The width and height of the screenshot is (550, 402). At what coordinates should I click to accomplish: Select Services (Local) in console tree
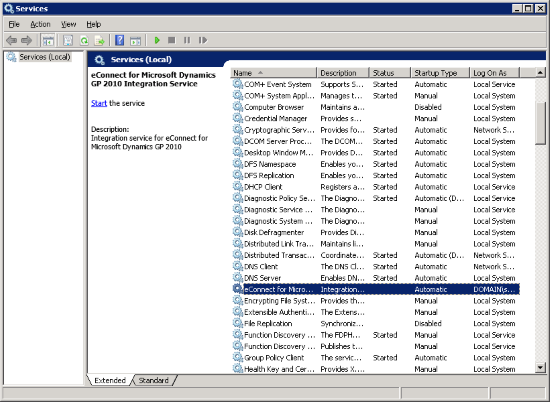tap(45, 57)
